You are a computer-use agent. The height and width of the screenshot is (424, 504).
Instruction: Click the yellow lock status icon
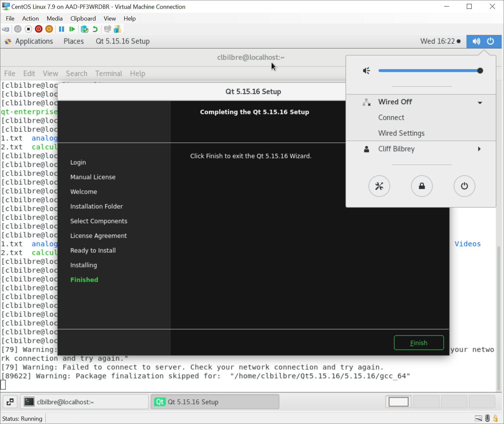[x=496, y=418]
